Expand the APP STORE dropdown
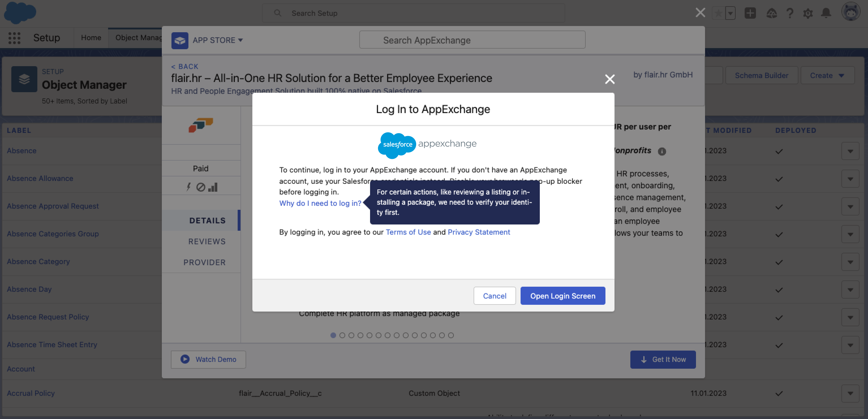Viewport: 868px width, 419px height. pyautogui.click(x=218, y=40)
